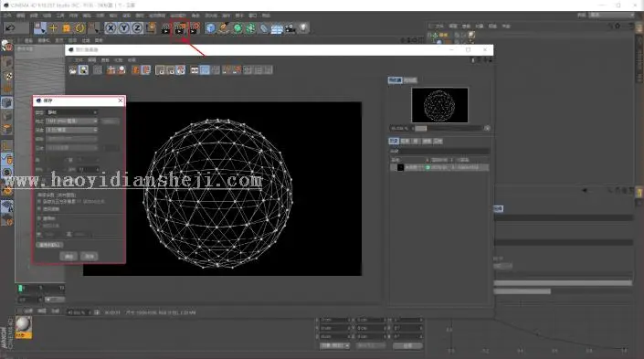Select the highlighted History tab
Image resolution: width=644 pixels, height=359 pixels.
click(x=394, y=141)
